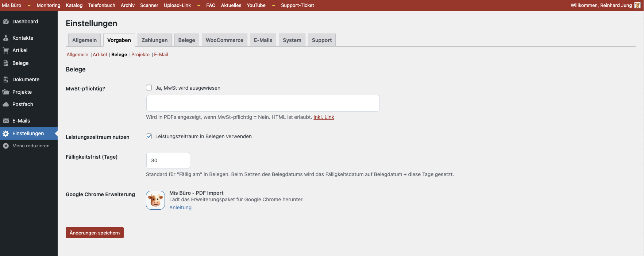Switch to the Zahlungen tab

pyautogui.click(x=154, y=40)
